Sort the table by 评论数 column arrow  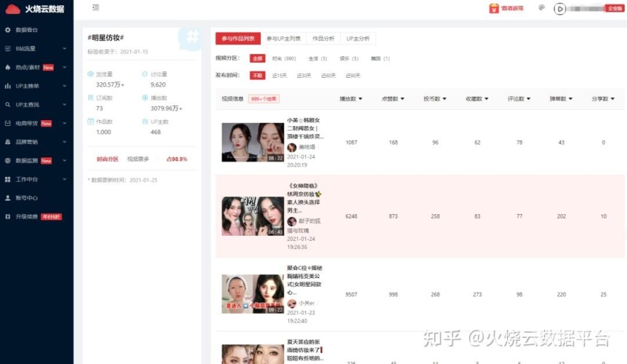point(528,99)
